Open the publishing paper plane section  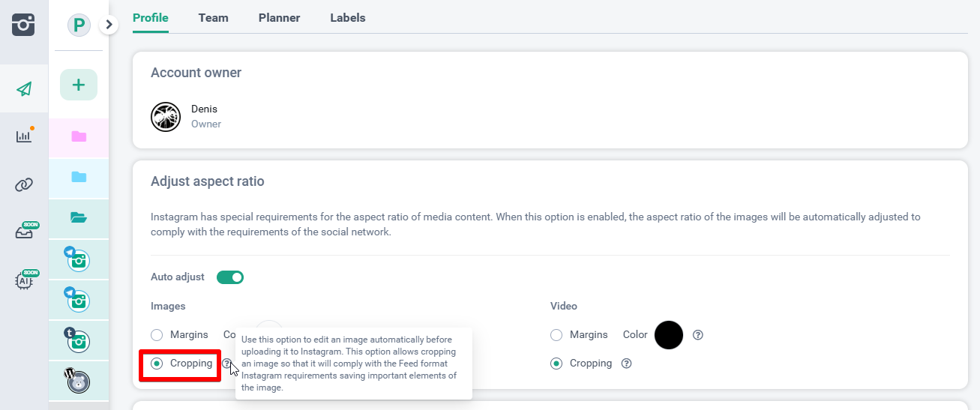tap(24, 89)
